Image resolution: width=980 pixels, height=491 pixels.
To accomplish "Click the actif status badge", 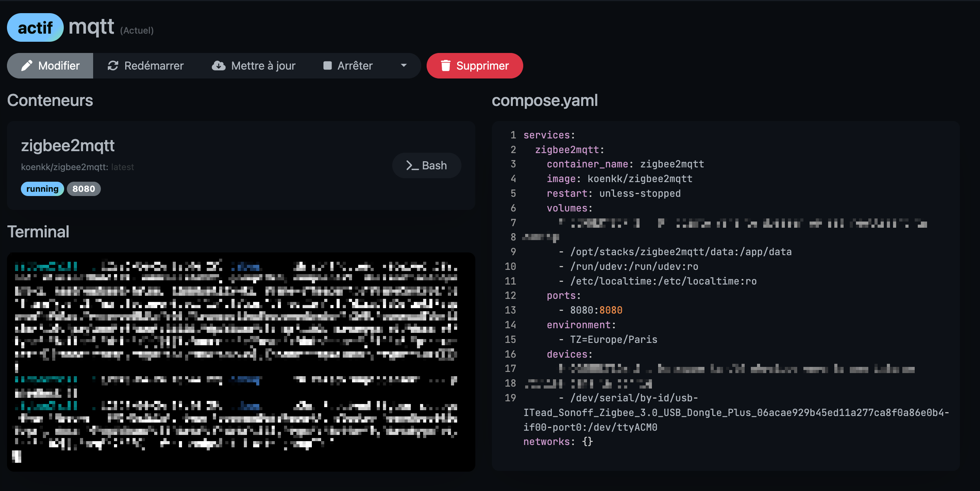I will [35, 27].
